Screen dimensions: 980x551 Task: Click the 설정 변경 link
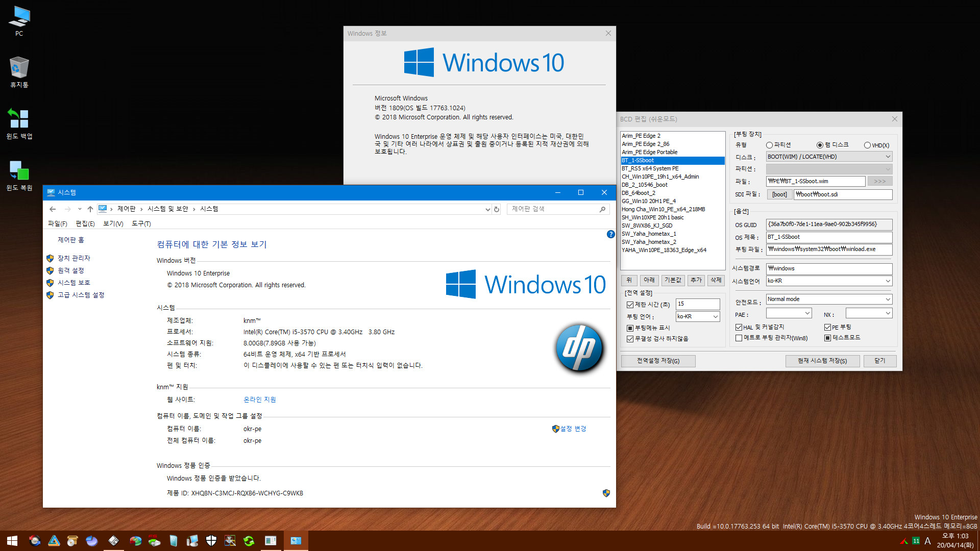[x=573, y=429]
